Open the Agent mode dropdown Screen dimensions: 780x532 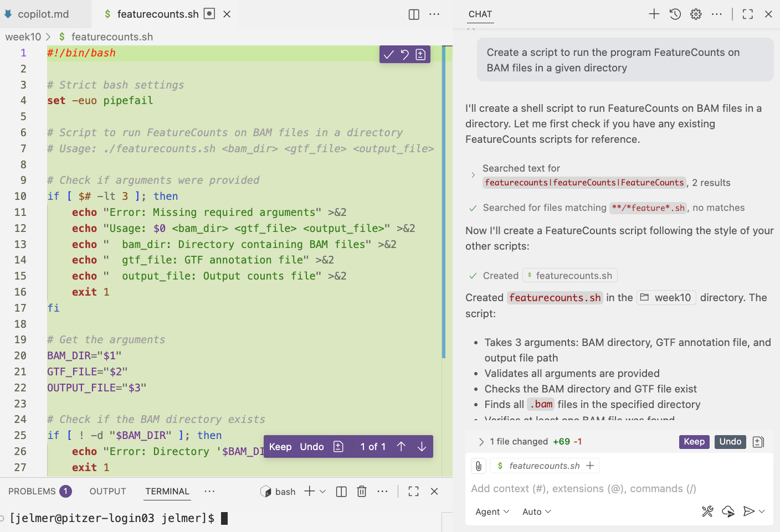[491, 512]
